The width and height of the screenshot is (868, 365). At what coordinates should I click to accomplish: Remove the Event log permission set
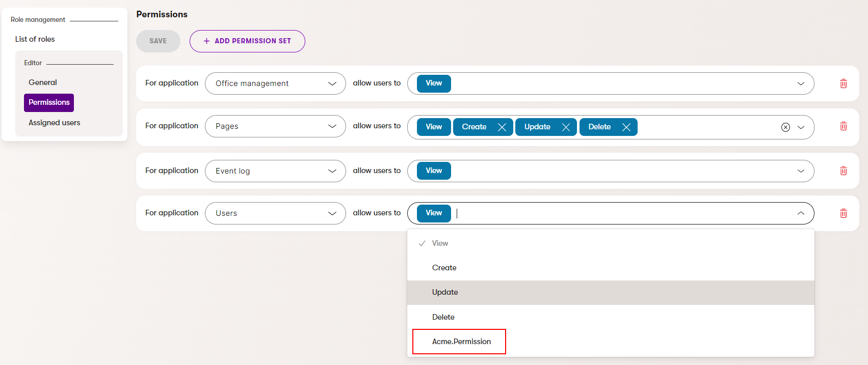click(x=844, y=171)
